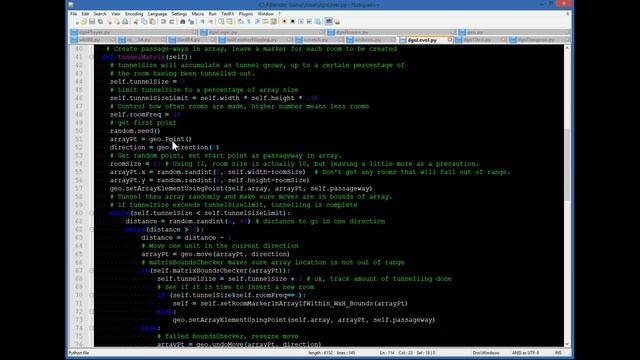
Task: Collapse the else fold at line 74
Action: (91, 328)
